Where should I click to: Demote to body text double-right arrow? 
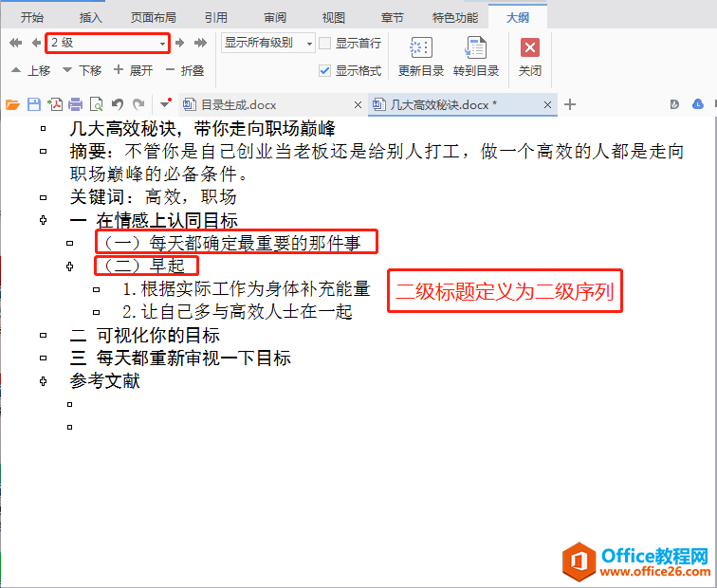pos(200,43)
